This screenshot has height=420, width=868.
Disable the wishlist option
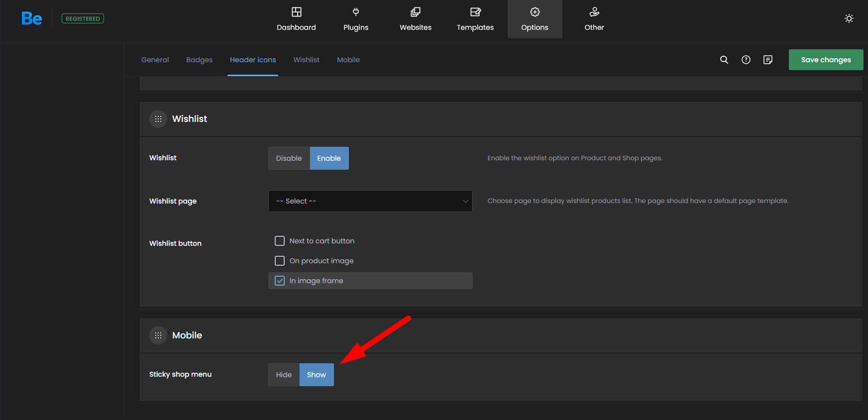[x=289, y=158]
